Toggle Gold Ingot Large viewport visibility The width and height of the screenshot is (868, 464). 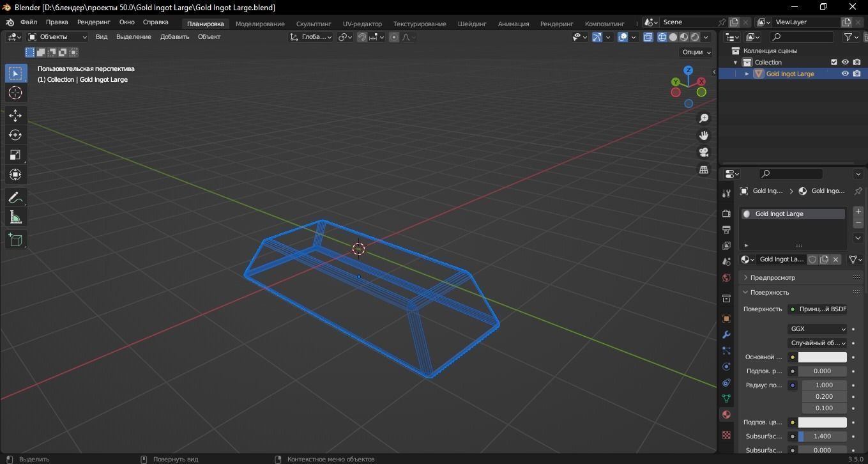coord(845,74)
